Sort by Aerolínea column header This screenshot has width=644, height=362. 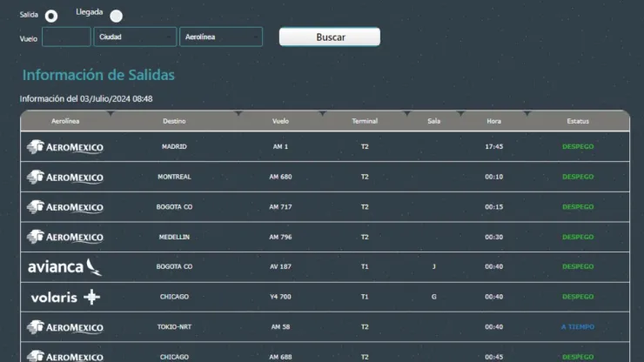65,121
